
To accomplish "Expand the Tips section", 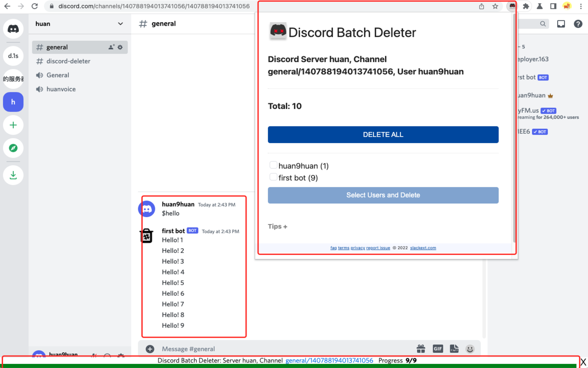I will 277,226.
